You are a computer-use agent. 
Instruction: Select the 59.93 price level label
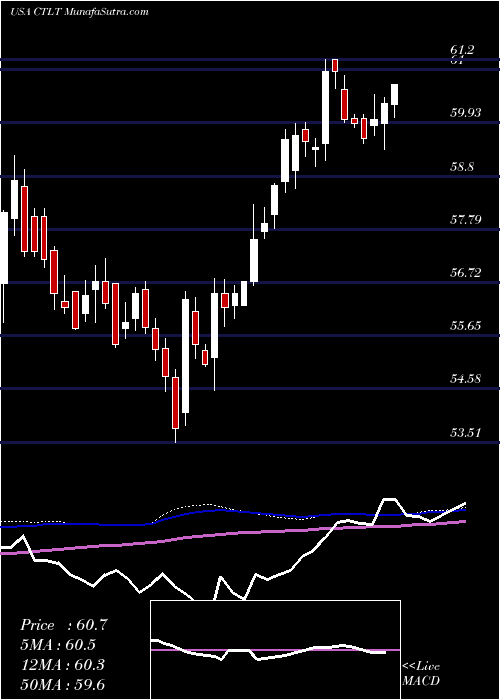click(x=466, y=112)
